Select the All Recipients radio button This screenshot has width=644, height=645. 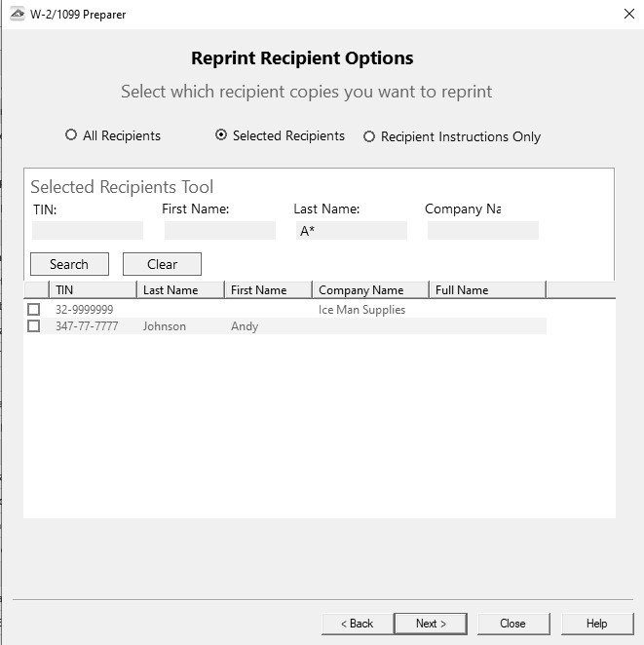point(71,135)
